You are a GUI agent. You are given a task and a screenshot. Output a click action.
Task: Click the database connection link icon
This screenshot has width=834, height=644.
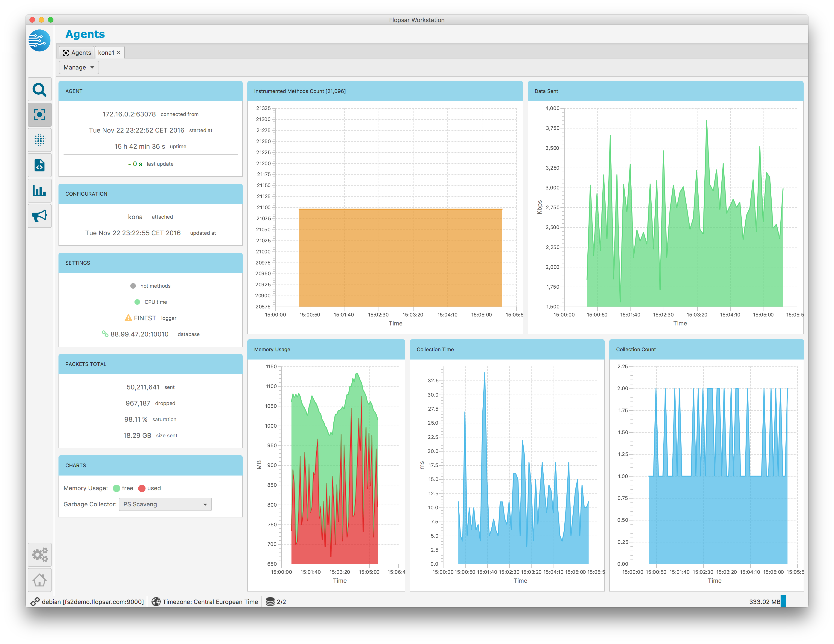(105, 334)
